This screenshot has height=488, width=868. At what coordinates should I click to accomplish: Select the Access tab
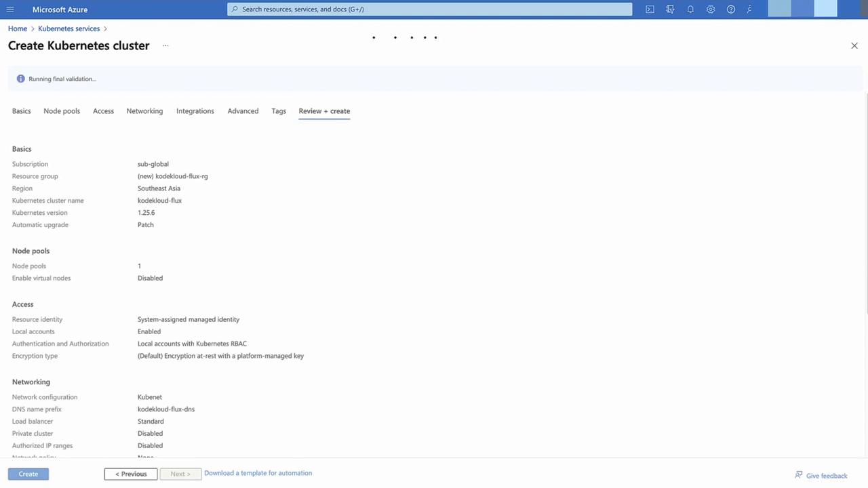pyautogui.click(x=103, y=111)
